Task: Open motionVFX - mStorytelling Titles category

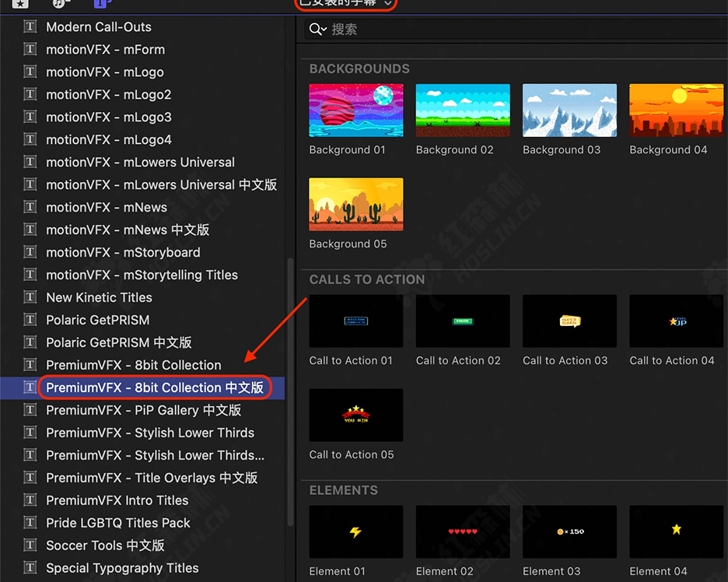Action: pos(142,275)
